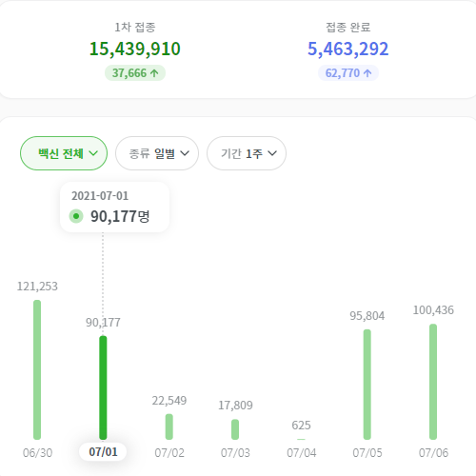Select the highlighted 07/01 bar

point(103,387)
